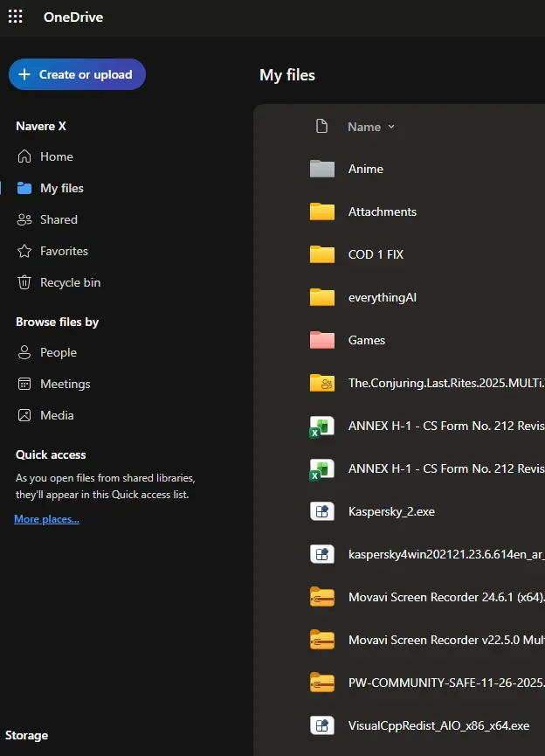The image size is (545, 756).
Task: Click the COD 1 FIX folder icon
Action: pyautogui.click(x=322, y=254)
